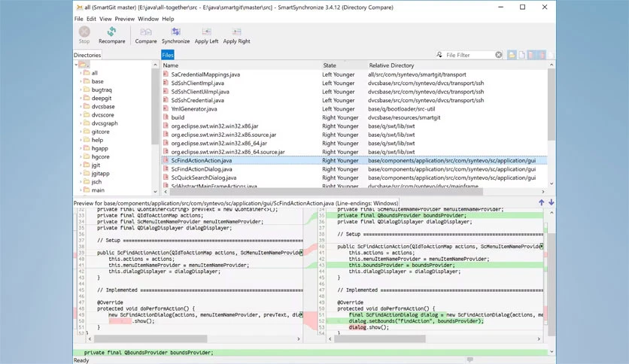This screenshot has width=629, height=364.
Task: Open the Window menu
Action: pyautogui.click(x=148, y=19)
